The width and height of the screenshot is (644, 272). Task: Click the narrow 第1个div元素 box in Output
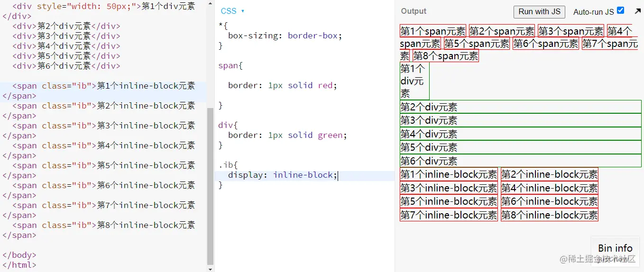click(x=414, y=81)
